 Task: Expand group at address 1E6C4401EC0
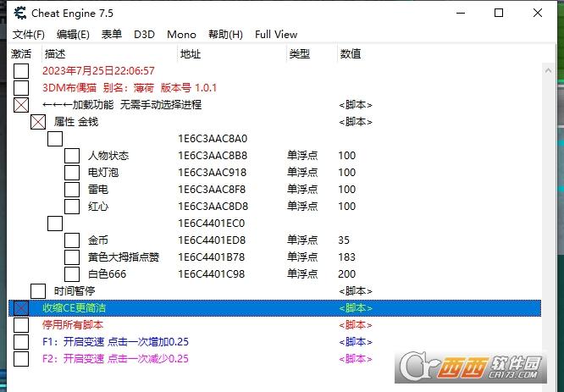(x=55, y=224)
